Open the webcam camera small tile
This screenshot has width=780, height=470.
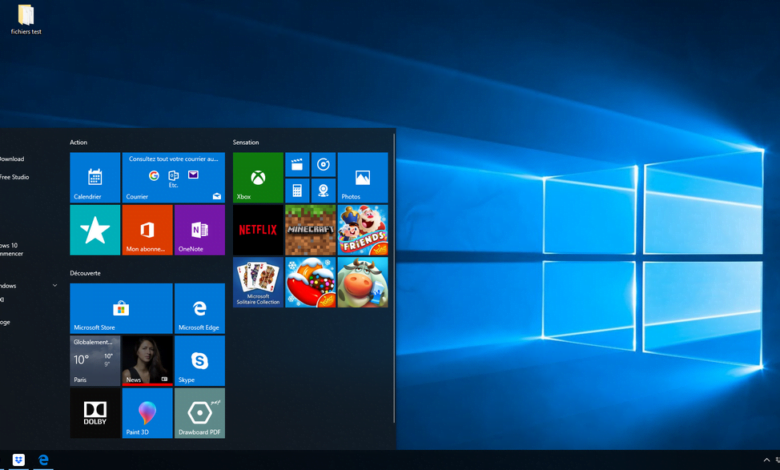323,190
